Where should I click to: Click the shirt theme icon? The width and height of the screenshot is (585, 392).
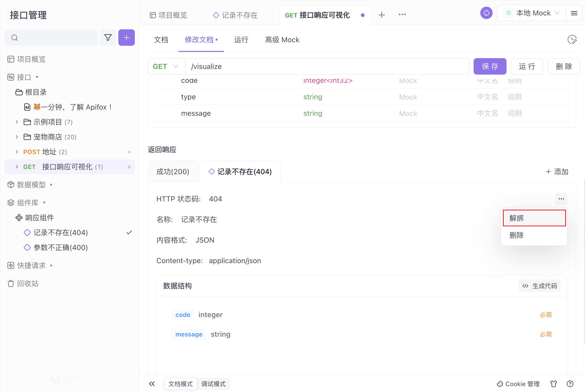pyautogui.click(x=554, y=384)
